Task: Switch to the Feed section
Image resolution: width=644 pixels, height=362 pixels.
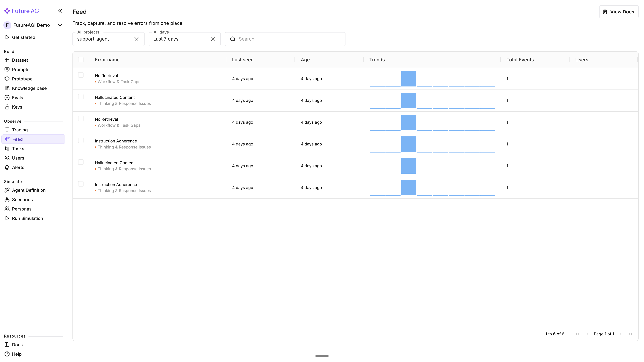Action: point(17,139)
